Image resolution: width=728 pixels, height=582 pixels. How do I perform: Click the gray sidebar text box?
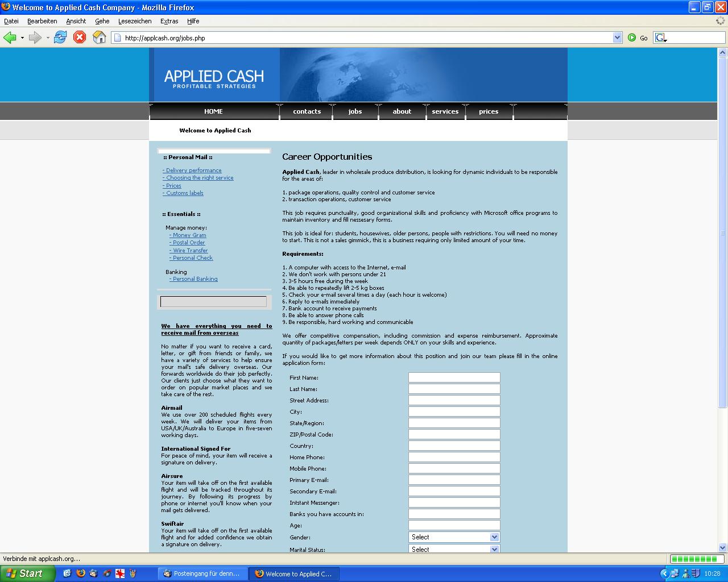point(213,302)
